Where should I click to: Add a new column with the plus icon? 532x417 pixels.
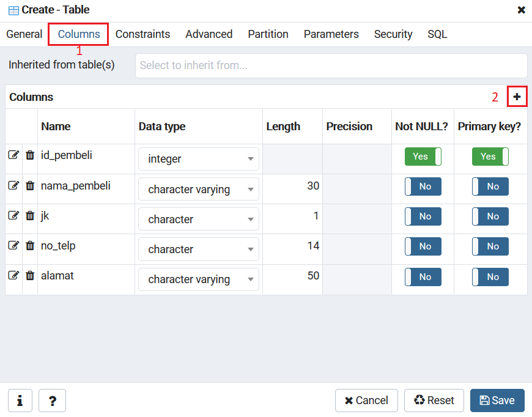click(x=517, y=96)
